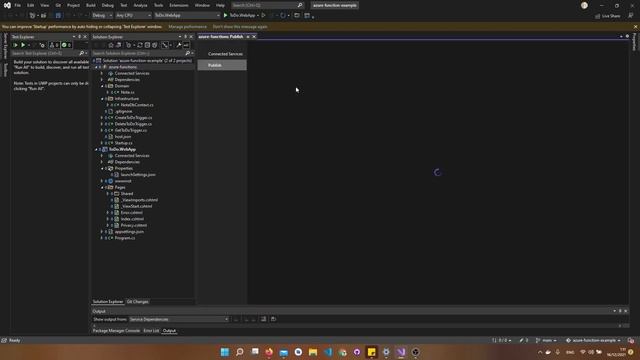This screenshot has width=640, height=360.
Task: Open the Build menu
Action: click(x=91, y=5)
